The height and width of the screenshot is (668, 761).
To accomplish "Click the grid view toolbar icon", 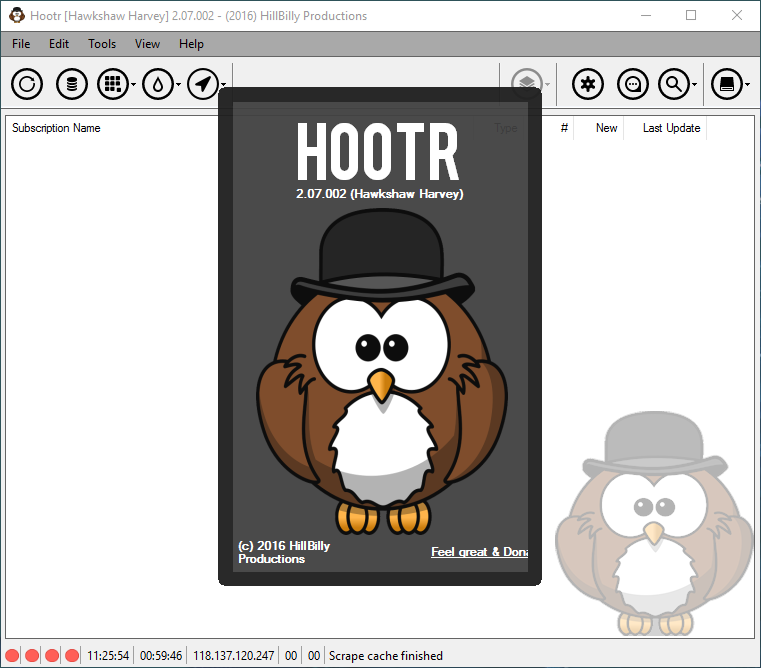I will click(x=113, y=84).
